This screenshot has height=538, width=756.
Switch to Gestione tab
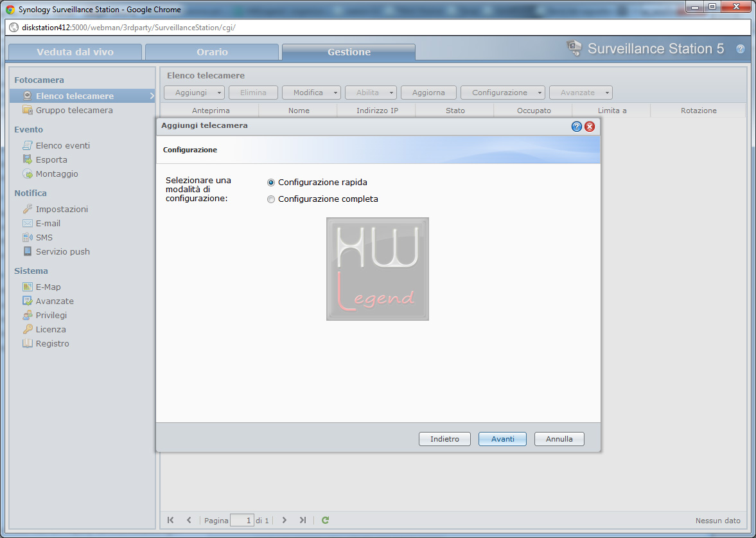pos(349,52)
